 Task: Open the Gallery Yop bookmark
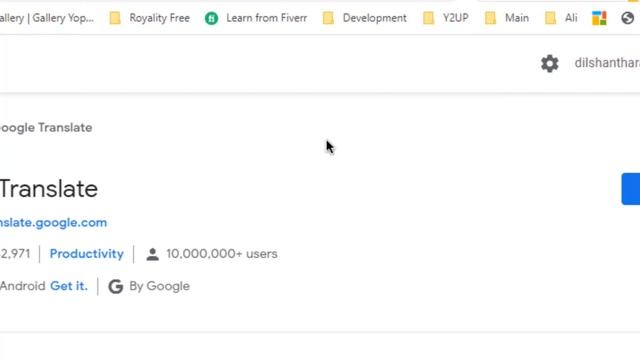[47, 18]
